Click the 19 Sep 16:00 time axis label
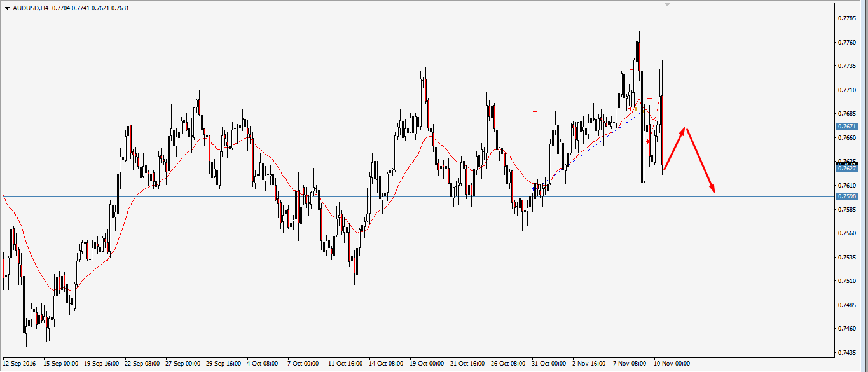The height and width of the screenshot is (372, 868). pyautogui.click(x=102, y=364)
